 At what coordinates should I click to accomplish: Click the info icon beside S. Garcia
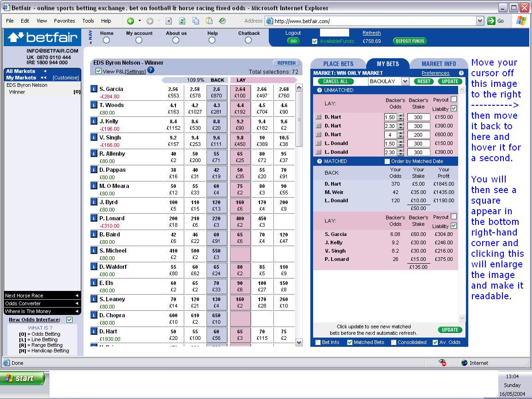(94, 89)
